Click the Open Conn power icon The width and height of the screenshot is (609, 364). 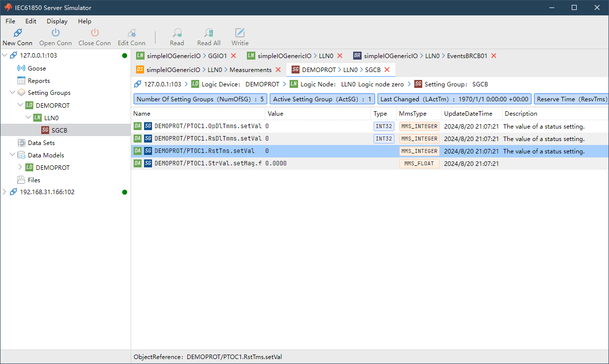pyautogui.click(x=56, y=33)
